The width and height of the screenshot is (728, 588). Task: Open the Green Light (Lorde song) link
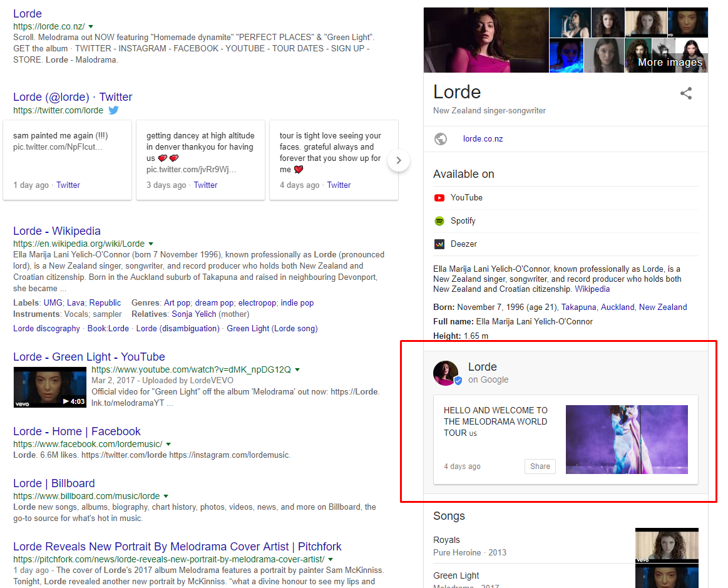[272, 328]
